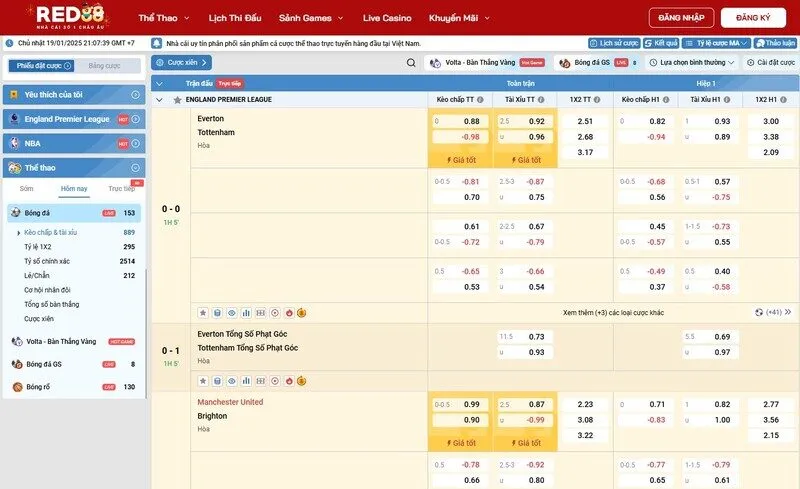
Task: Click info icon beside Tài Xỉu TT
Action: [x=541, y=100]
